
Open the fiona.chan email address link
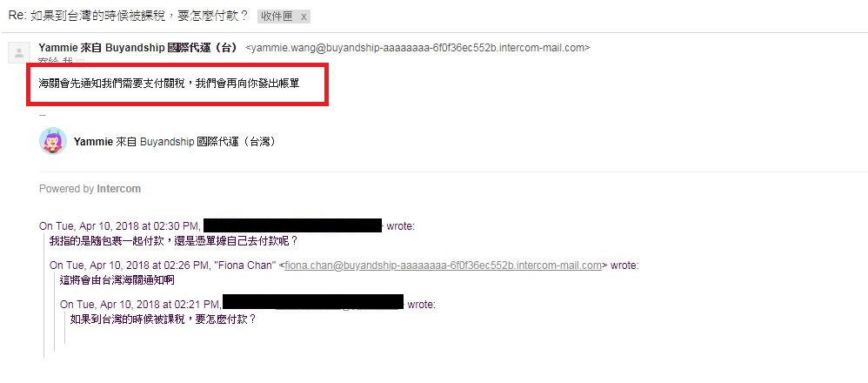point(443,265)
